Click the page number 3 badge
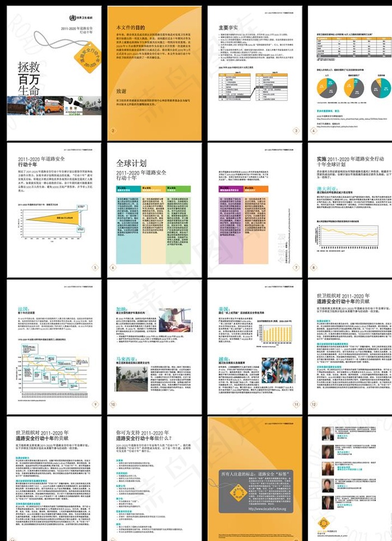The width and height of the screenshot is (392, 541). pos(296,130)
